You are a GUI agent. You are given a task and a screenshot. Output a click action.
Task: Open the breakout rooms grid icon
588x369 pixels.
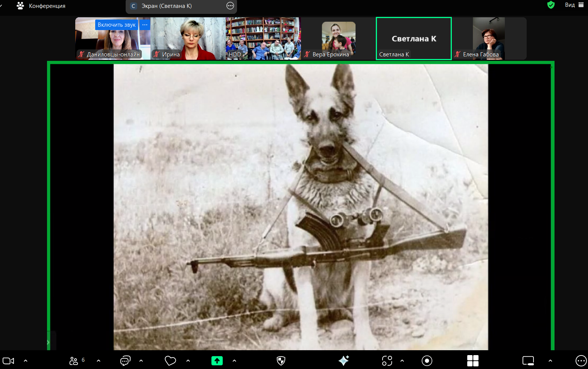tap(473, 361)
